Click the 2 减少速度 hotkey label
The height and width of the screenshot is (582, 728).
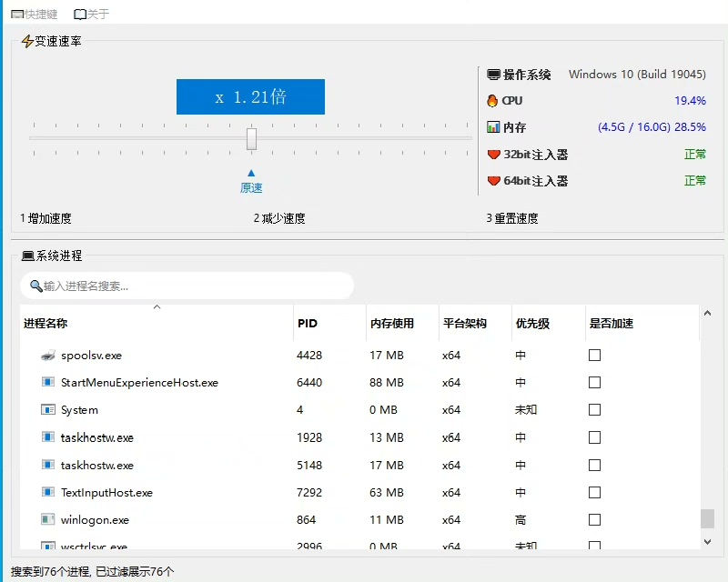279,218
